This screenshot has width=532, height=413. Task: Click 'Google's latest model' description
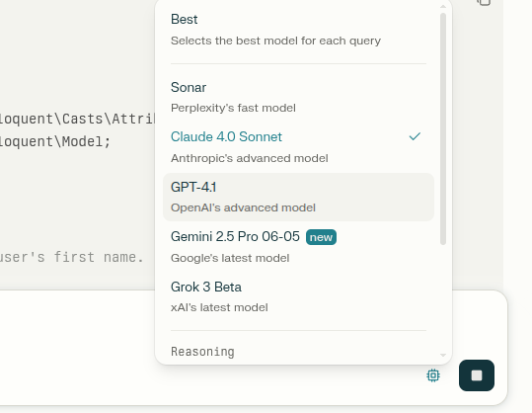[230, 258]
